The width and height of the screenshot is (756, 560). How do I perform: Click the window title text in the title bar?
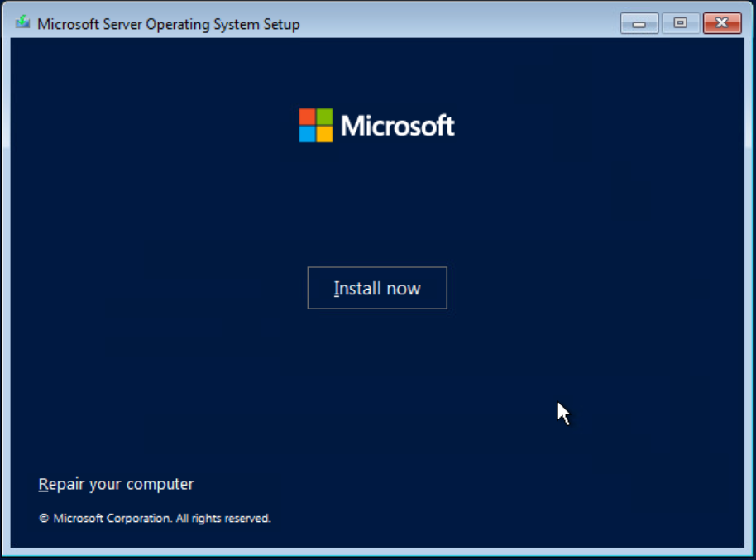coord(169,24)
